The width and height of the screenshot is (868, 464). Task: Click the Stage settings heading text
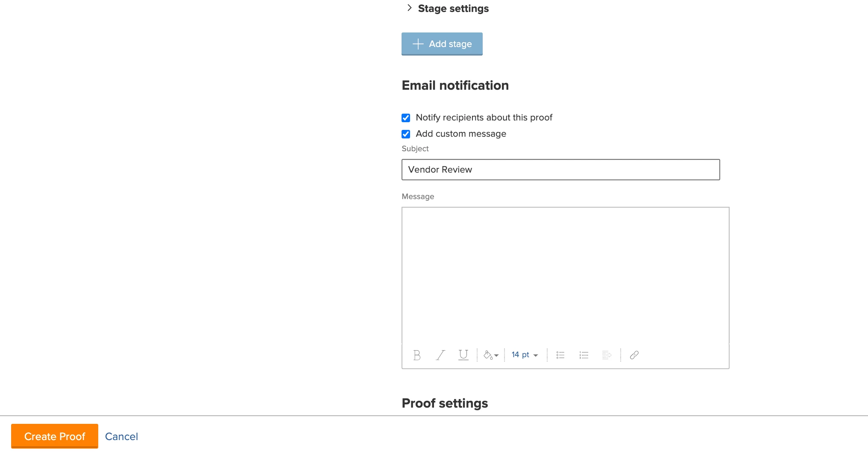(453, 9)
